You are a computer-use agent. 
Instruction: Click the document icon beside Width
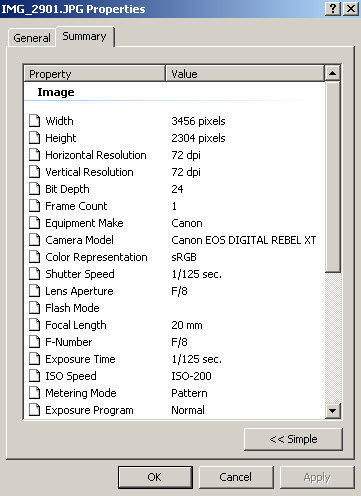(34, 121)
